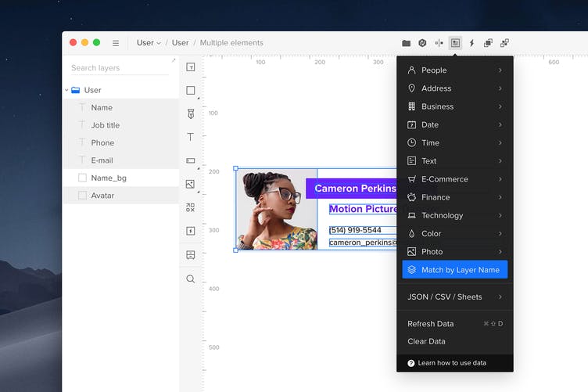Click the Motion Picture job title text

(363, 209)
